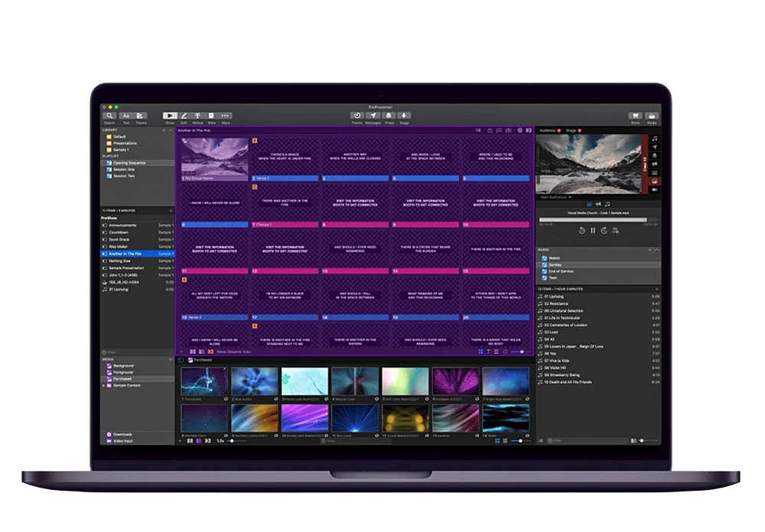Open the Announcements presentation
The width and height of the screenshot is (765, 532).
[137, 225]
